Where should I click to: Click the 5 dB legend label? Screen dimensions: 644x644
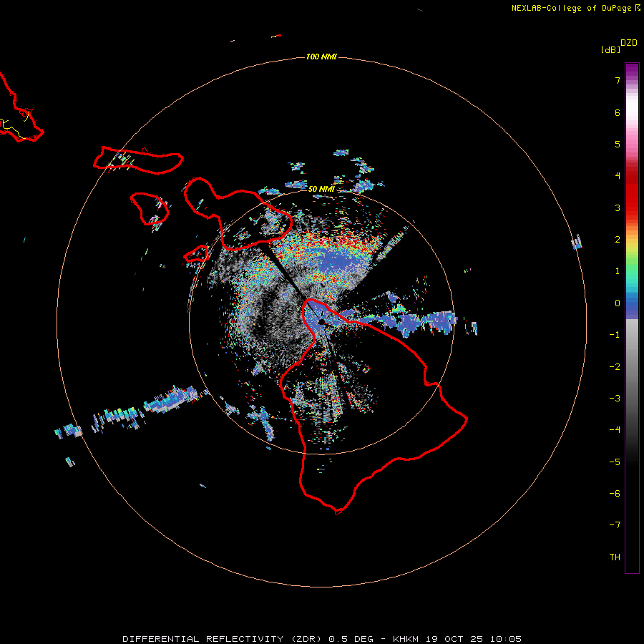tap(618, 144)
